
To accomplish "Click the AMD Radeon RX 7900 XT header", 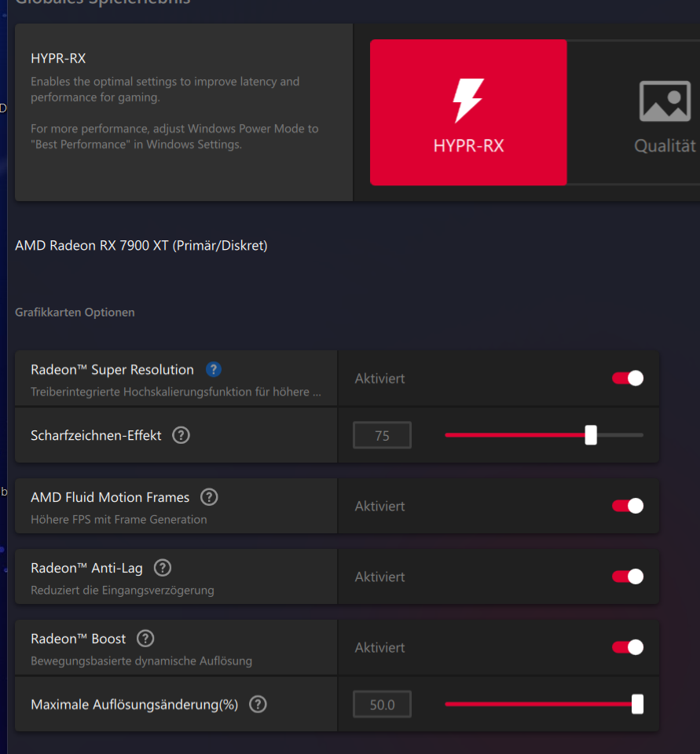I will (x=141, y=245).
